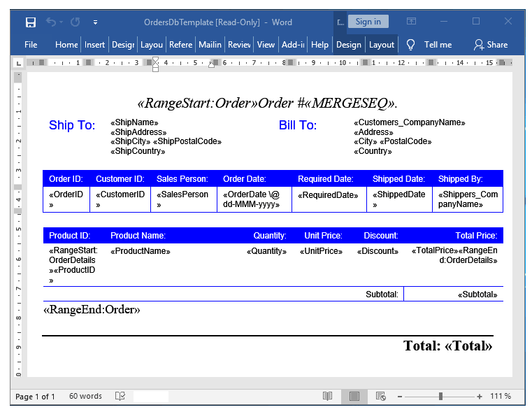Click the Share button
The width and height of the screenshot is (532, 412).
pyautogui.click(x=491, y=45)
